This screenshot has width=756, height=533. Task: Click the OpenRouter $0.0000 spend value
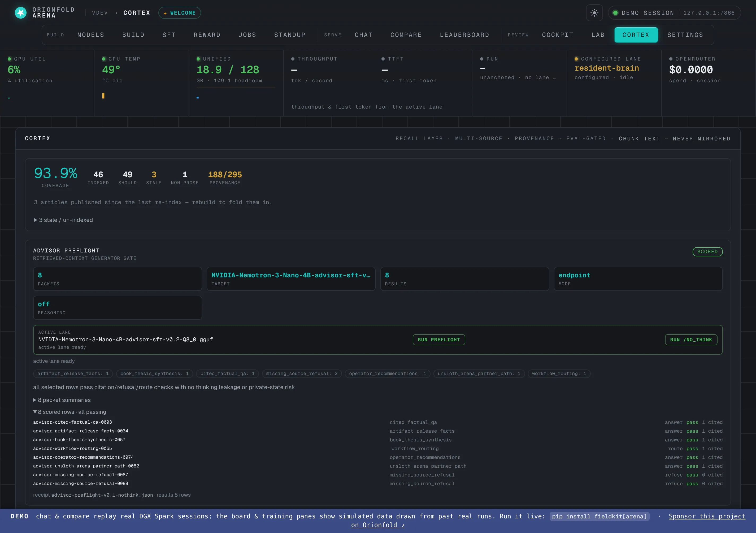coord(691,70)
